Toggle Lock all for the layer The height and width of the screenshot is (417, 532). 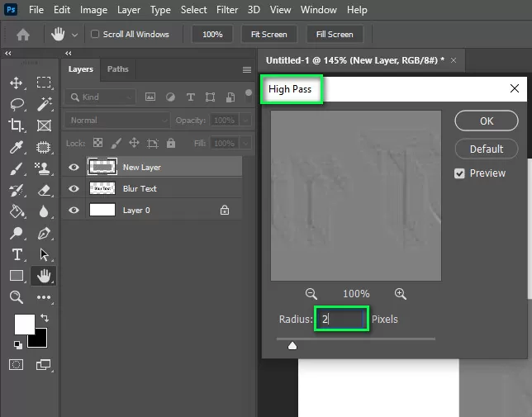coord(171,143)
